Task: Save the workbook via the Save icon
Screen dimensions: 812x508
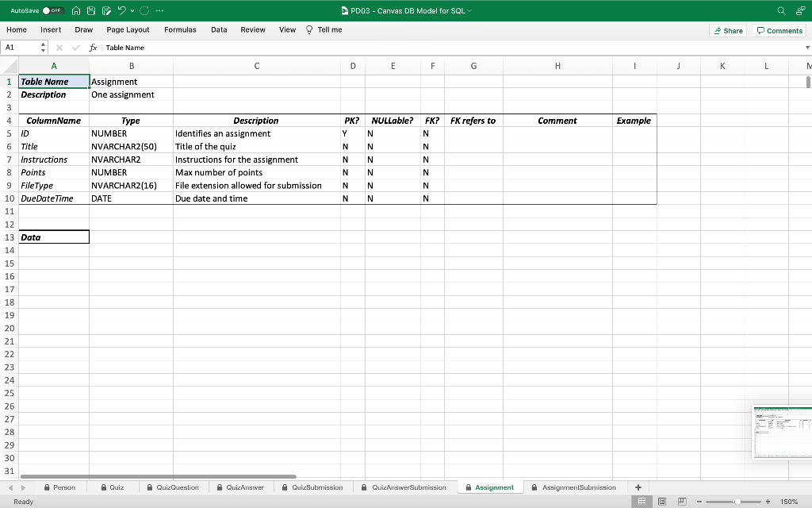Action: [90, 11]
